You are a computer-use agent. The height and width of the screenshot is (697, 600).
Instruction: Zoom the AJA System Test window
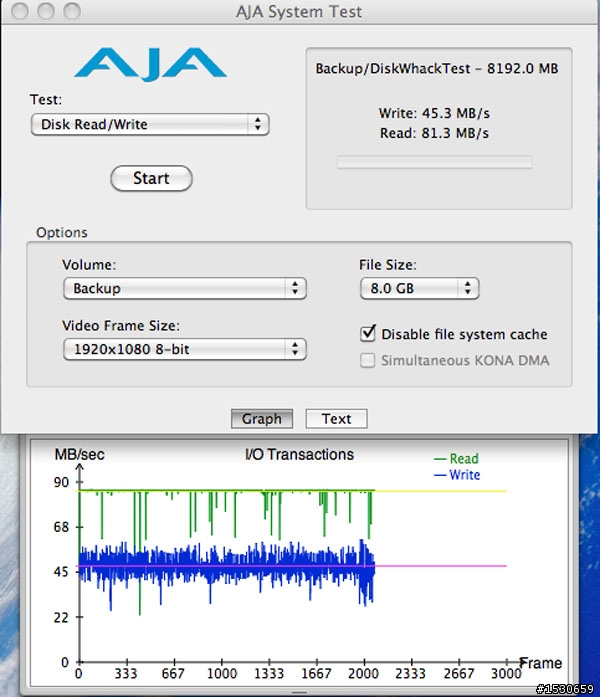(x=72, y=11)
